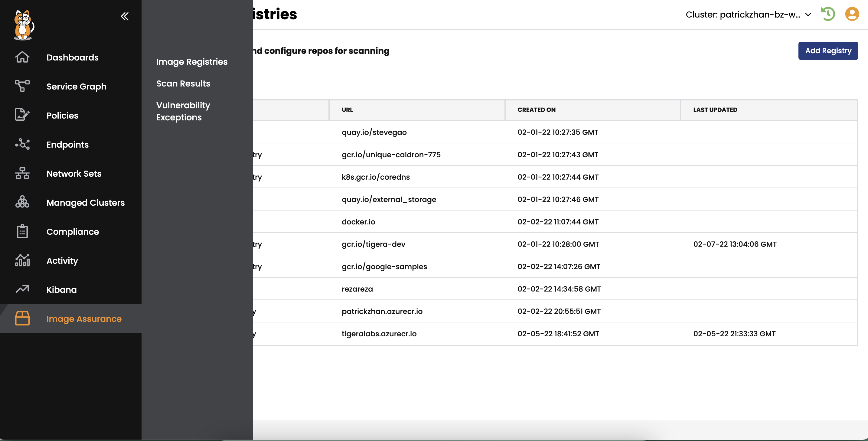
Task: Navigate to Endpoints
Action: pos(68,144)
